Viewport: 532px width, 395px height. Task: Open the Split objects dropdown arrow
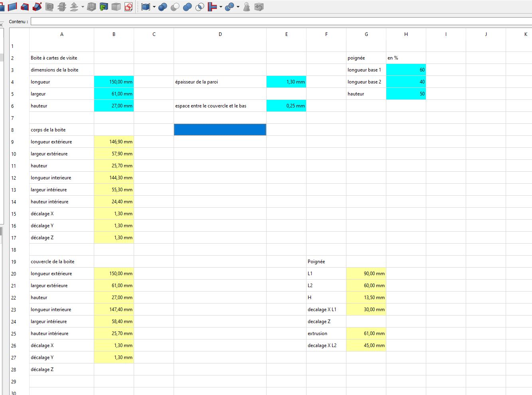point(238,7)
